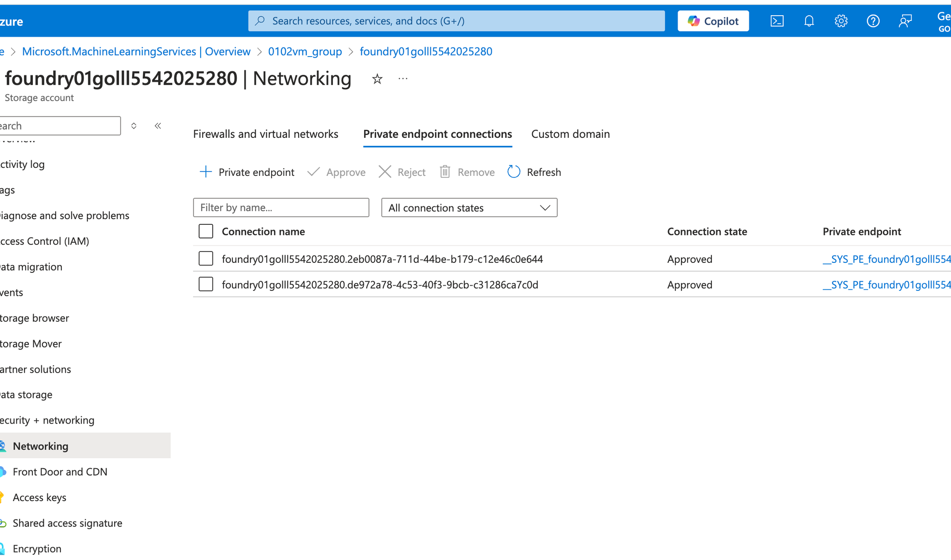951x560 pixels.
Task: Open the 0102vm_group breadcrumb link
Action: coord(305,51)
